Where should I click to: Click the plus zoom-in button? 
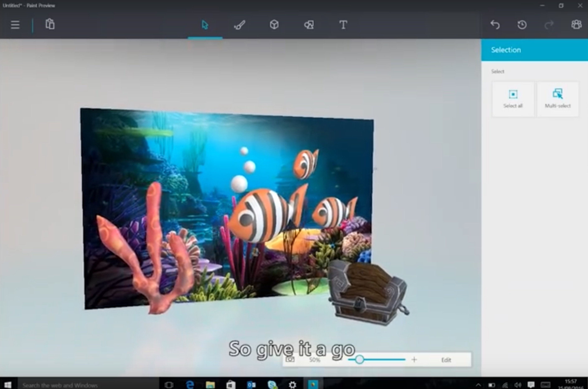point(414,360)
